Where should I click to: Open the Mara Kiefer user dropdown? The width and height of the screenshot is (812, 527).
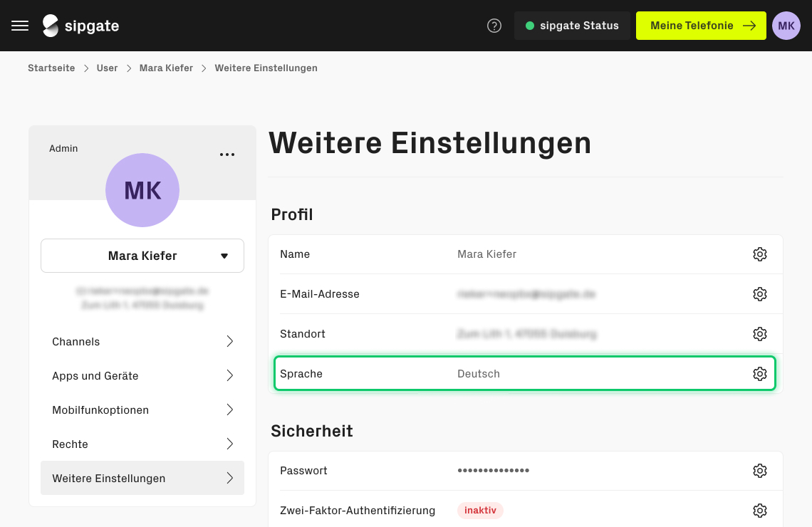tap(142, 256)
